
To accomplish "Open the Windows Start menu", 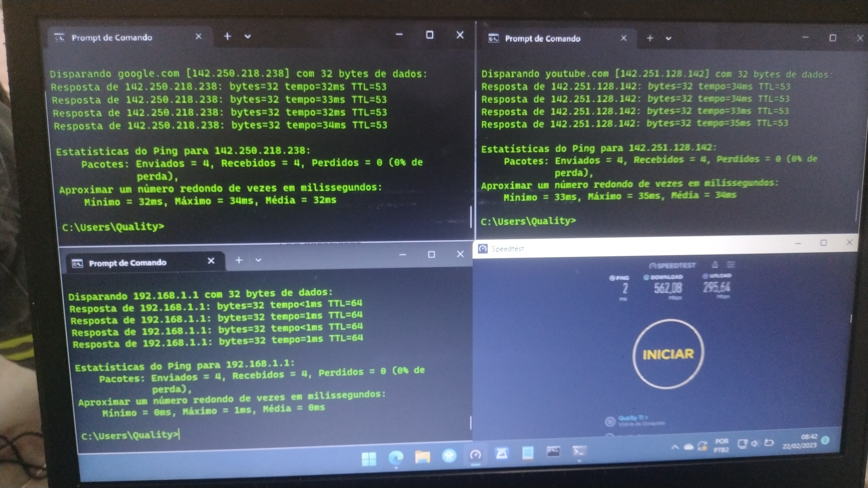I will (369, 458).
